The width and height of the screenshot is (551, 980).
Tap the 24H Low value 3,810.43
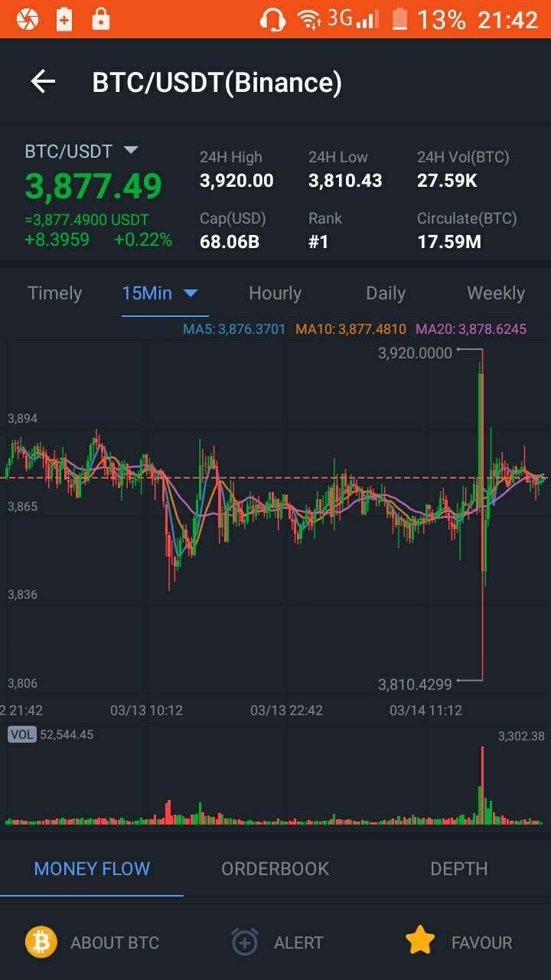(x=345, y=181)
